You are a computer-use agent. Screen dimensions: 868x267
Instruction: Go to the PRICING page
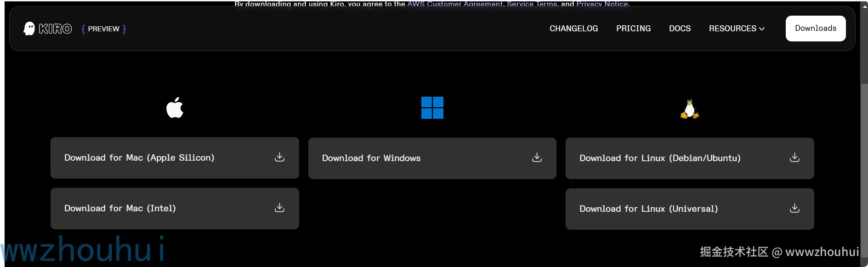tap(633, 29)
